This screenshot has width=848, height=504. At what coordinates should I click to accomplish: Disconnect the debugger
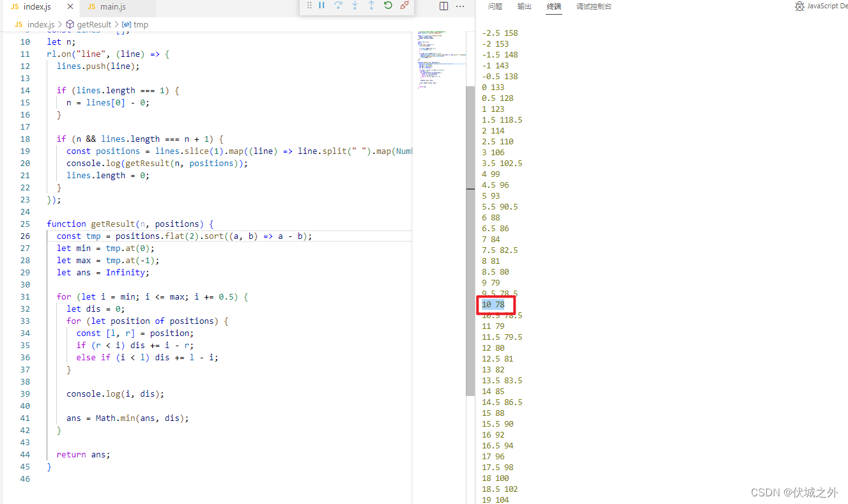coord(405,5)
